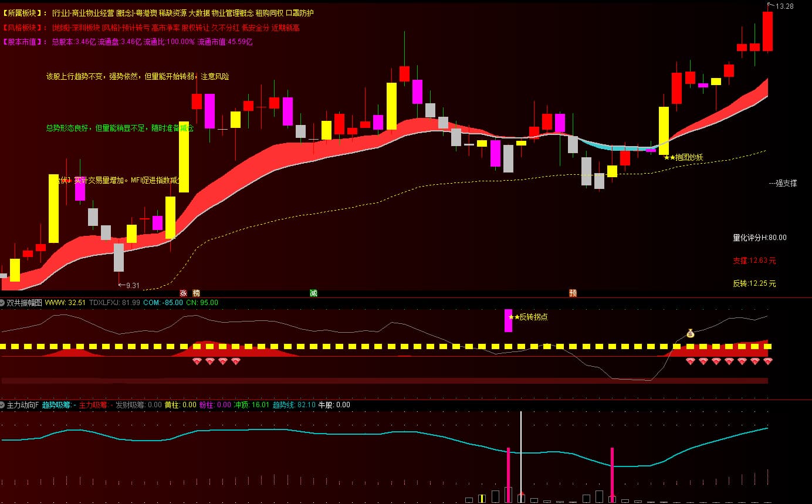
Task: Select the 主力动向F indicator title
Action: tap(23, 405)
